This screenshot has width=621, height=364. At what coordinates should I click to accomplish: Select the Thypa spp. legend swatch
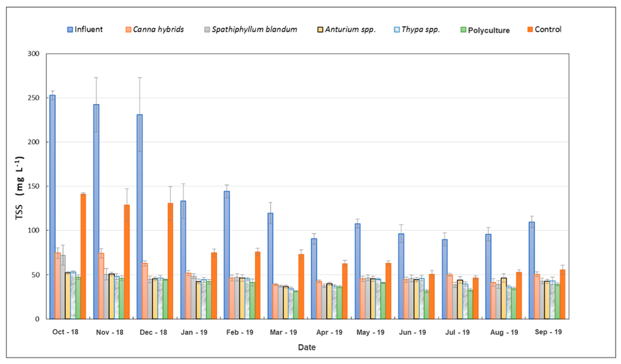(x=397, y=30)
